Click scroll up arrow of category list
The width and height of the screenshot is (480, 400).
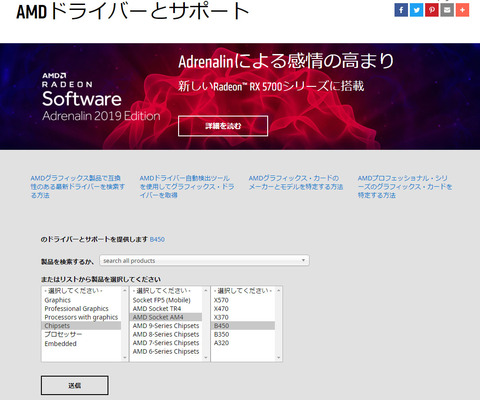(125, 290)
